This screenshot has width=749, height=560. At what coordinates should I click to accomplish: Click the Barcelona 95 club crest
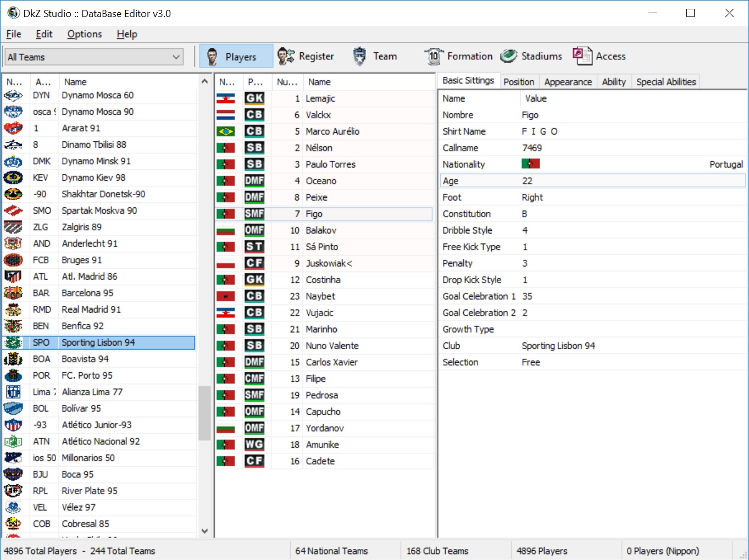click(x=13, y=293)
